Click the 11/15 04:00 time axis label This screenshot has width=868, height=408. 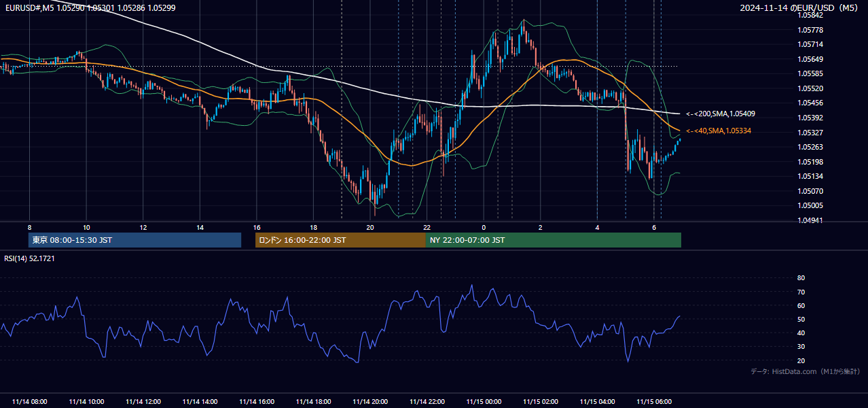click(x=597, y=402)
